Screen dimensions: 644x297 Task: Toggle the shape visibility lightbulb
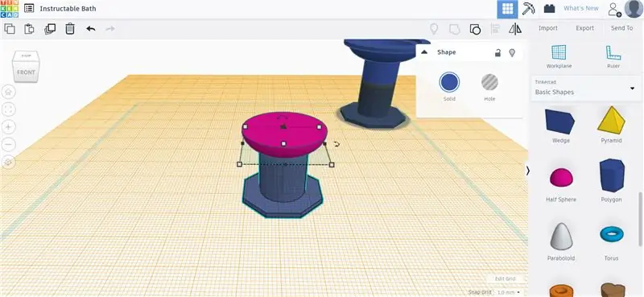pos(512,52)
